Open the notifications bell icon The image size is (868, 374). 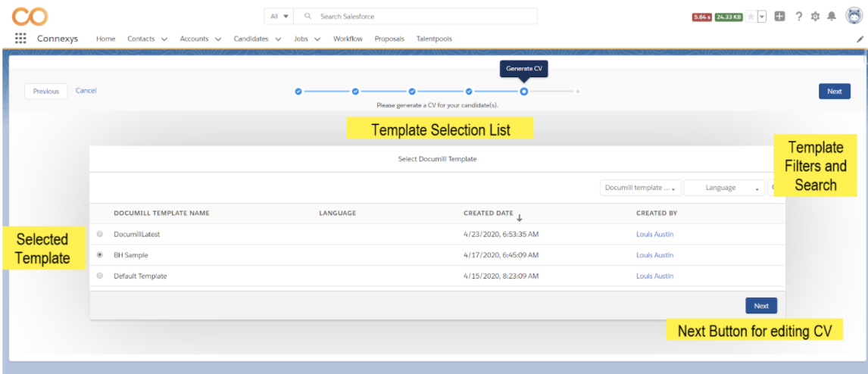[x=832, y=17]
